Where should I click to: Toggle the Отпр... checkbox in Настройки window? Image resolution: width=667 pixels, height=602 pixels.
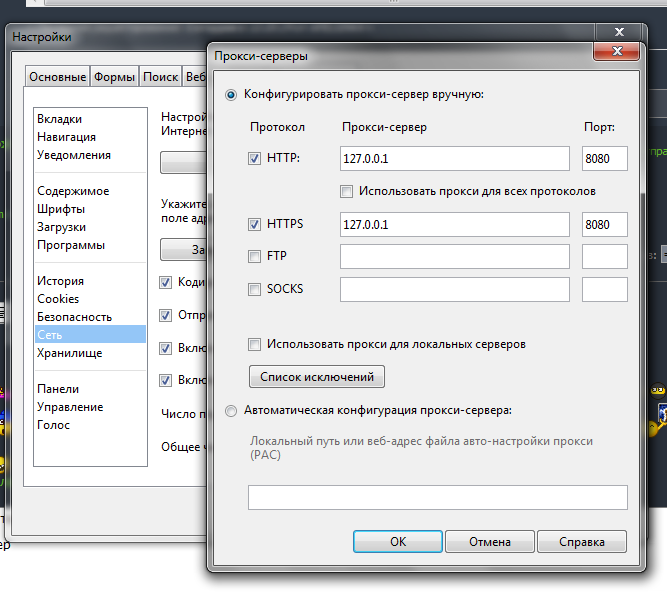(x=165, y=315)
